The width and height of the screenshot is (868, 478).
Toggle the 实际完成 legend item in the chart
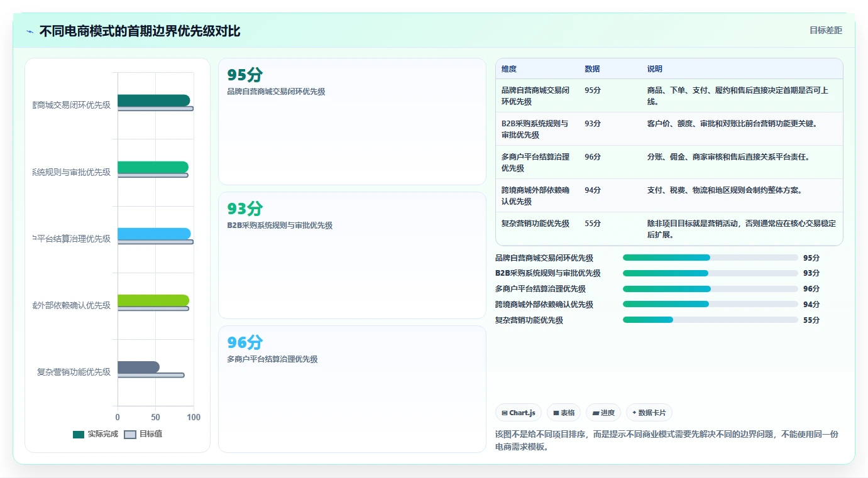click(96, 434)
